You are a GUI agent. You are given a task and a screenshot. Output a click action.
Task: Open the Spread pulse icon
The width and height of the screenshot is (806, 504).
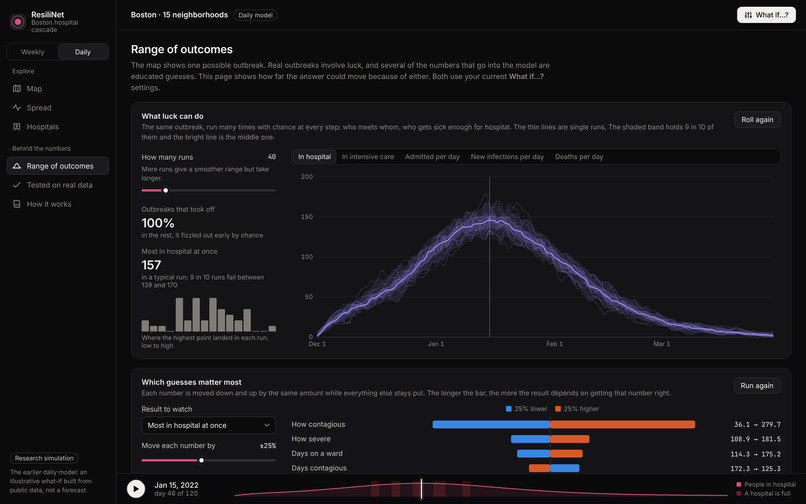(x=16, y=107)
